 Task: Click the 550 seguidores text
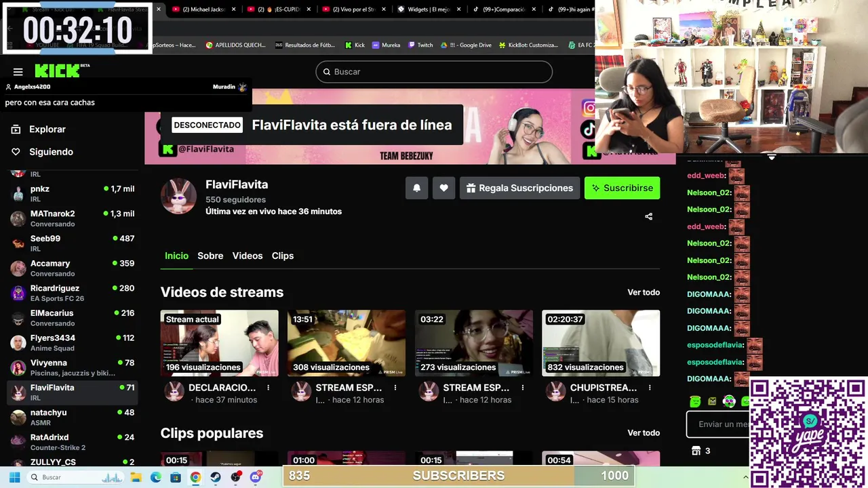pos(235,199)
